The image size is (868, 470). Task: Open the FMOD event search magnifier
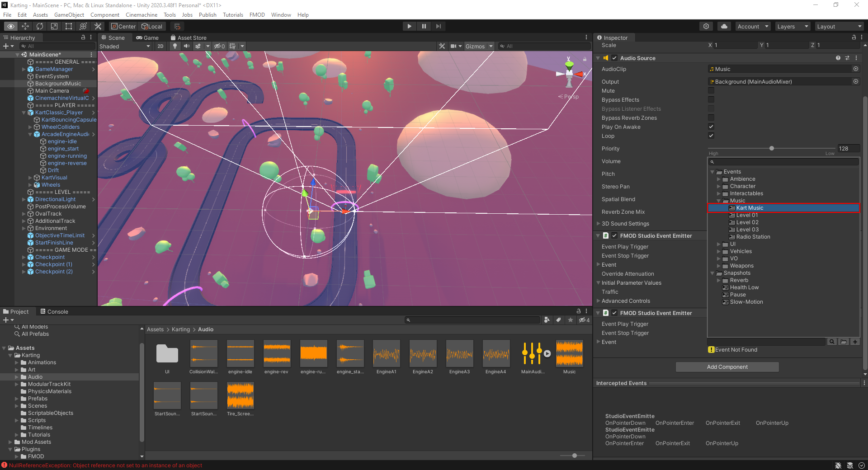832,342
